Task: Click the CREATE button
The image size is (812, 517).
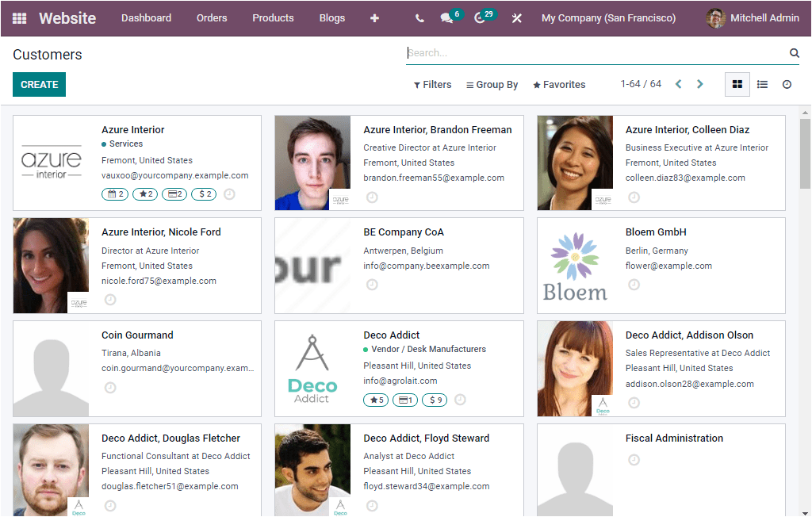Action: click(39, 83)
